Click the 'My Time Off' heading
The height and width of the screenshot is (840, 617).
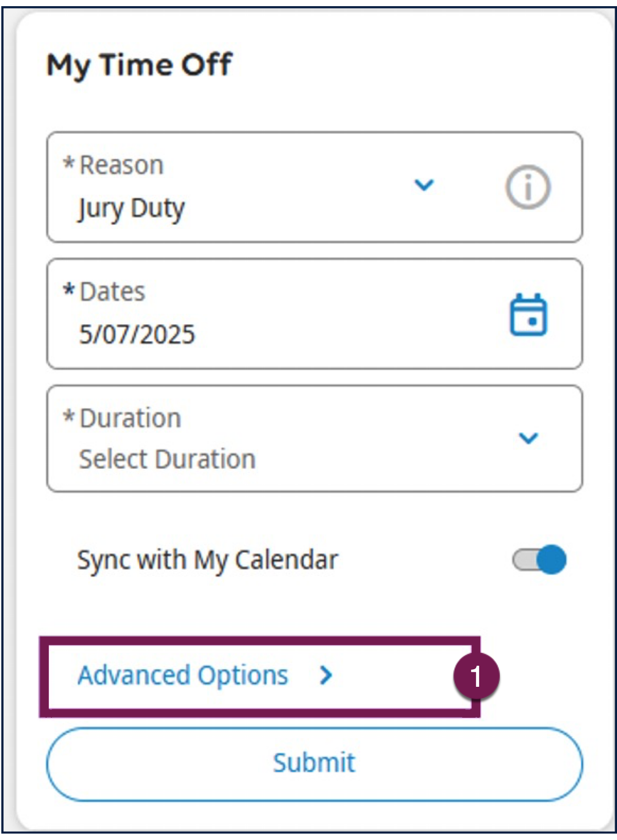tap(139, 65)
